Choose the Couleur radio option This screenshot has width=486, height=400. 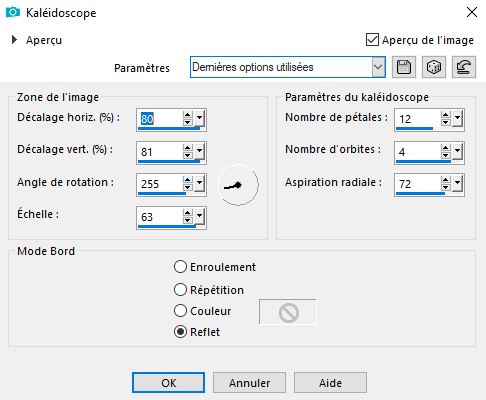pyautogui.click(x=180, y=311)
